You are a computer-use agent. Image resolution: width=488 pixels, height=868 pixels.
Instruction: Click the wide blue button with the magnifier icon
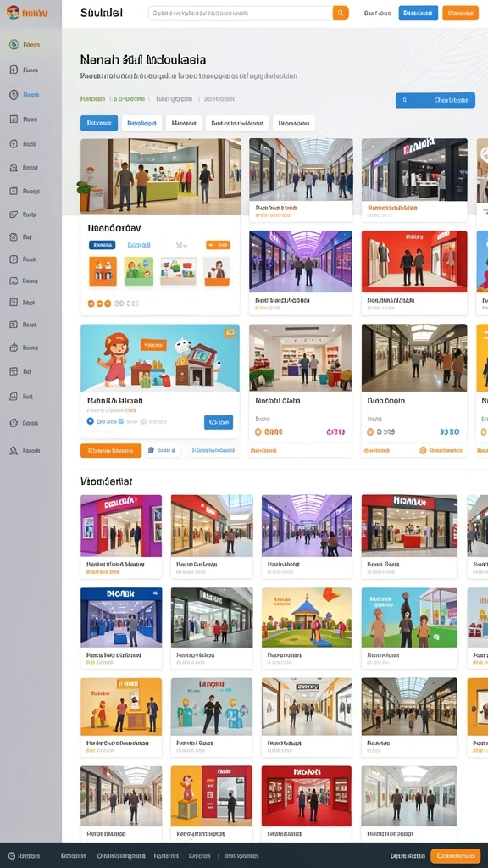[x=435, y=100]
